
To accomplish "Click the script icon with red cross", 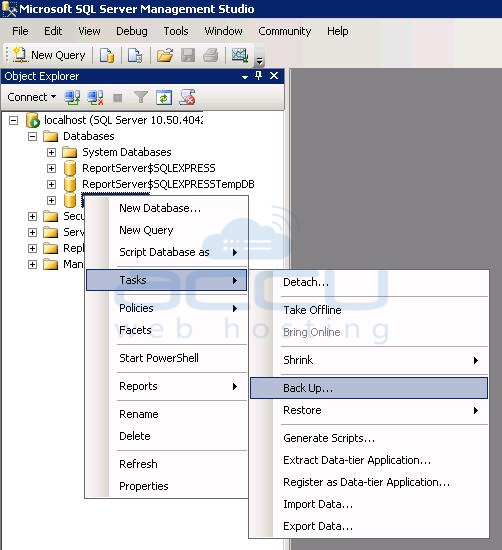I will click(x=187, y=98).
